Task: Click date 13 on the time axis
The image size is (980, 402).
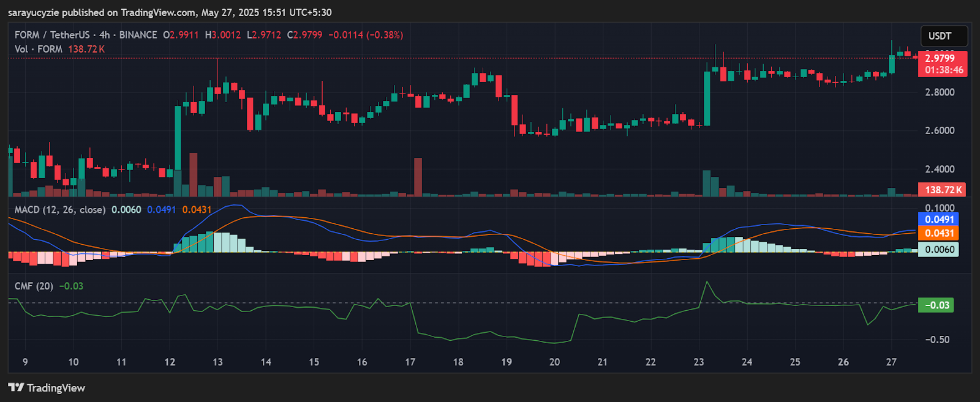Action: [x=217, y=362]
